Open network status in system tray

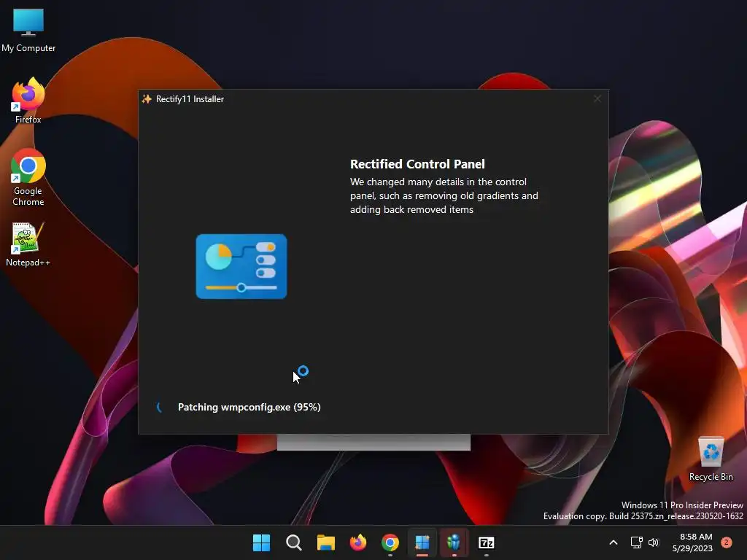[636, 542]
